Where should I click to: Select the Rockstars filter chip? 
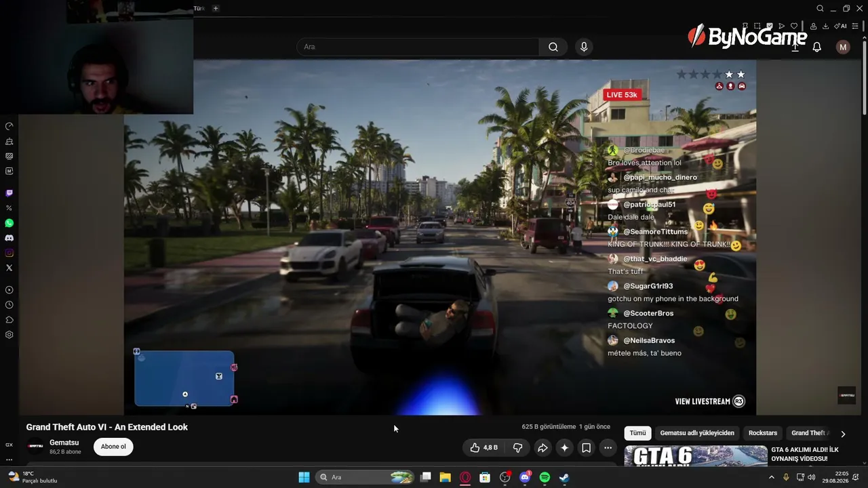(x=763, y=433)
